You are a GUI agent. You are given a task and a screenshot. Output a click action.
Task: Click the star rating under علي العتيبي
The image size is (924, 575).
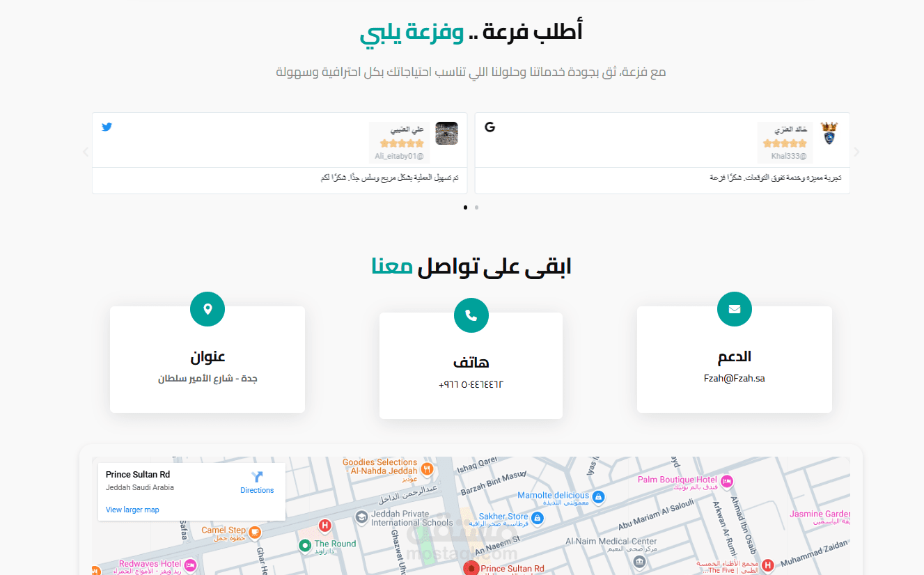[x=402, y=143]
